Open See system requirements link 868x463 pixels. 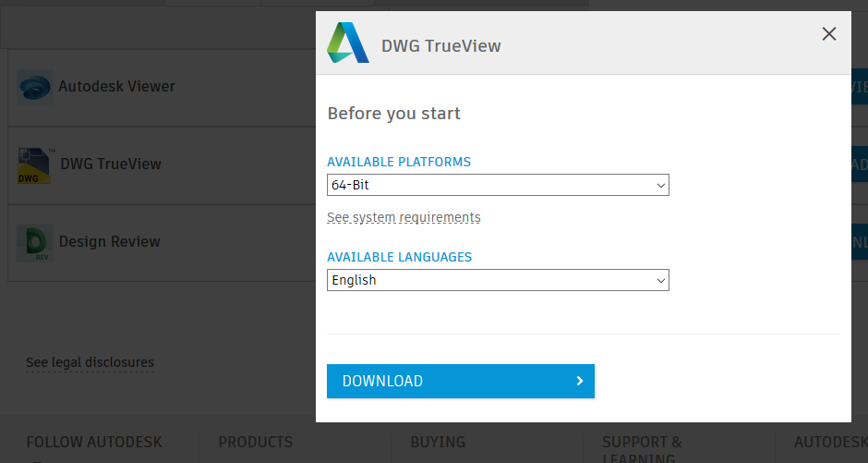[x=404, y=217]
